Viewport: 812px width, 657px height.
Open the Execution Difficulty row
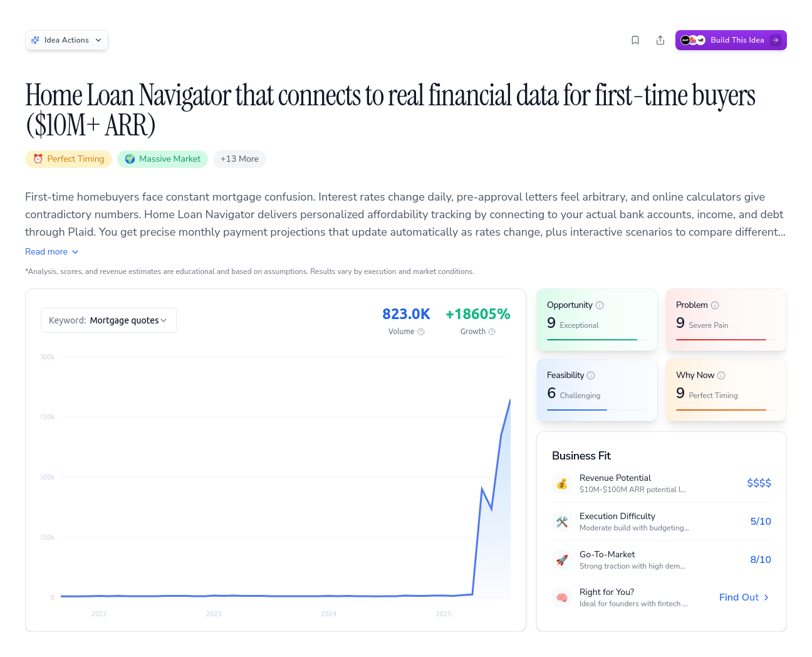click(661, 522)
